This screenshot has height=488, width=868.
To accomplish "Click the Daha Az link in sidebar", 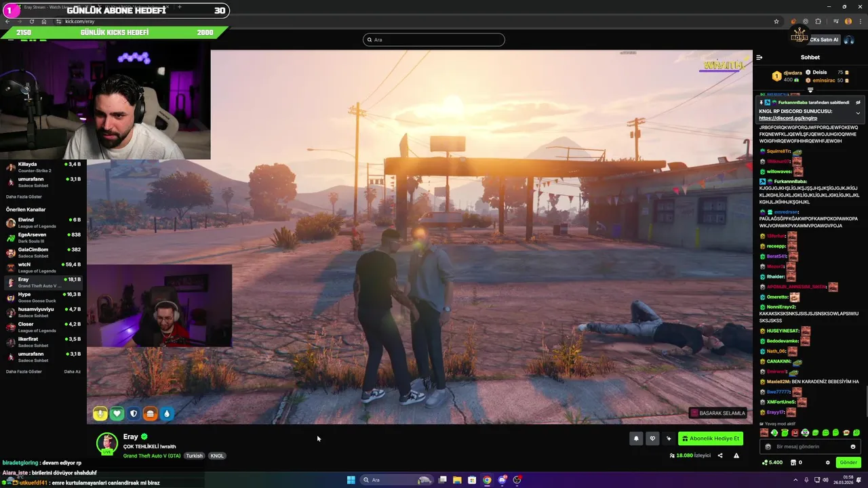I will [72, 371].
